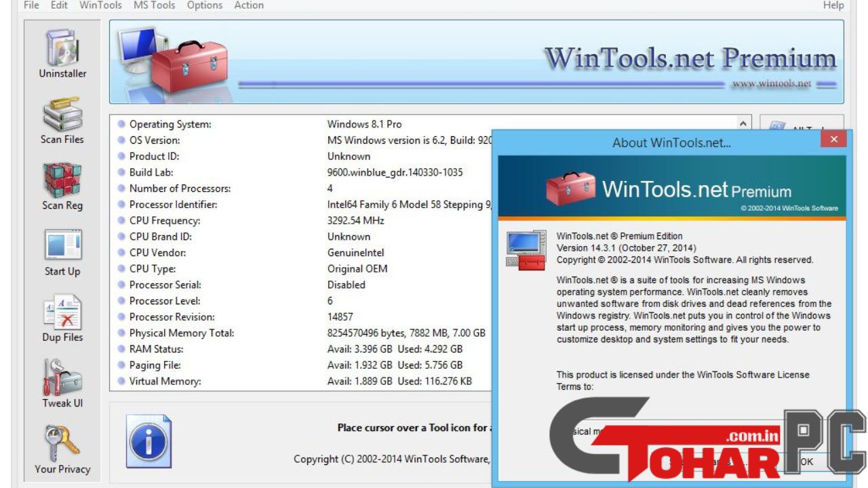Click the Processor Revision value 14857

(340, 317)
